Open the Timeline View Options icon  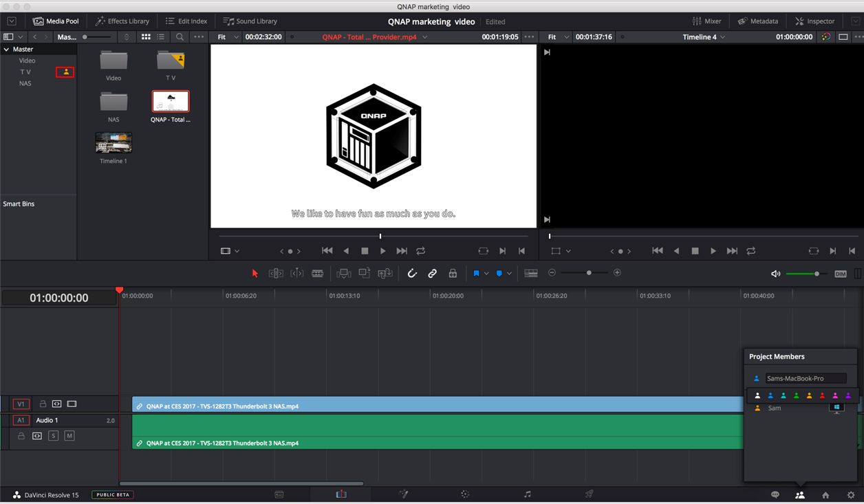tap(531, 274)
